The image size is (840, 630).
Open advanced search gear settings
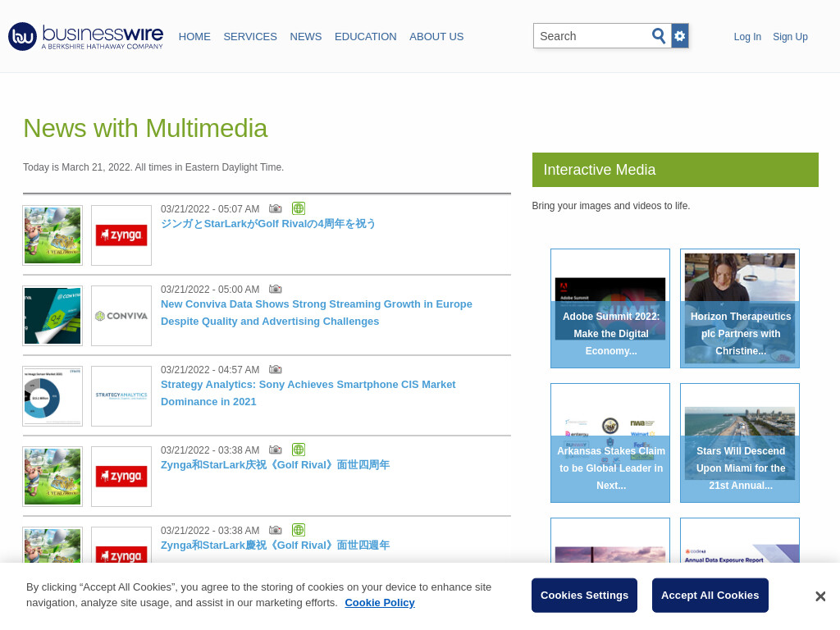click(x=680, y=36)
